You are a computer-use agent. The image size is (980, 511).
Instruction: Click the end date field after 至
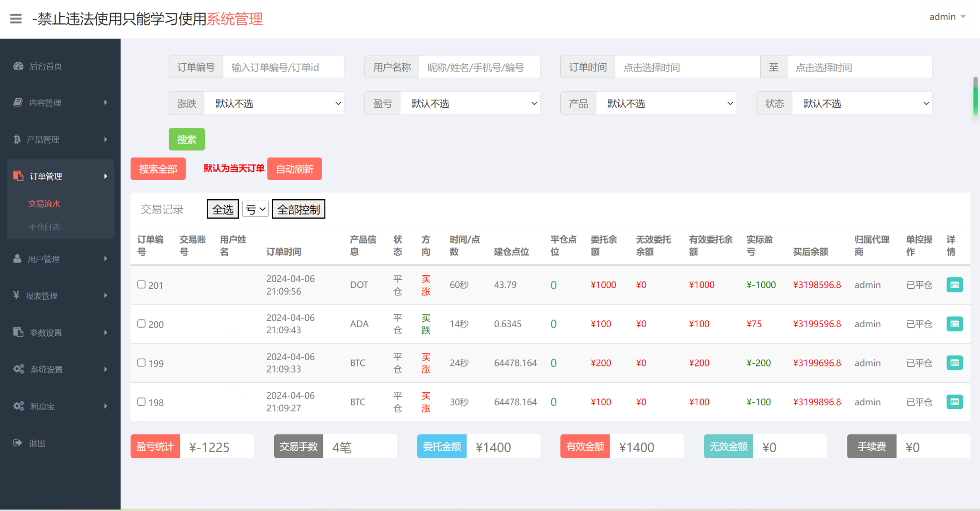click(x=859, y=67)
